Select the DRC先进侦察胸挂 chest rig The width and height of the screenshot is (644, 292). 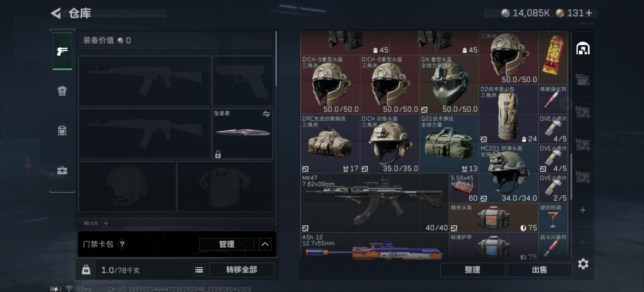click(330, 144)
